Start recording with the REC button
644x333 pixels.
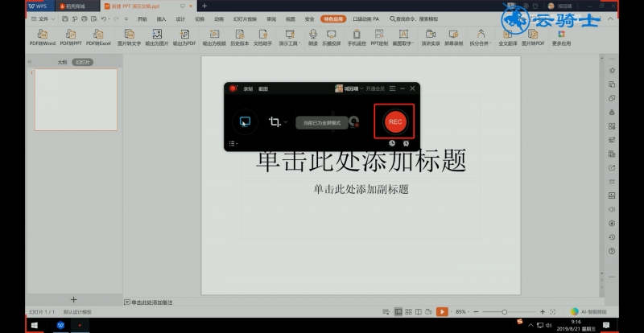(x=395, y=122)
